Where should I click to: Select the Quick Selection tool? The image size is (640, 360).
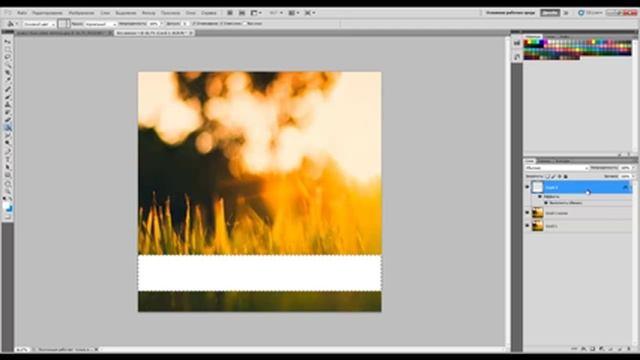pyautogui.click(x=8, y=65)
